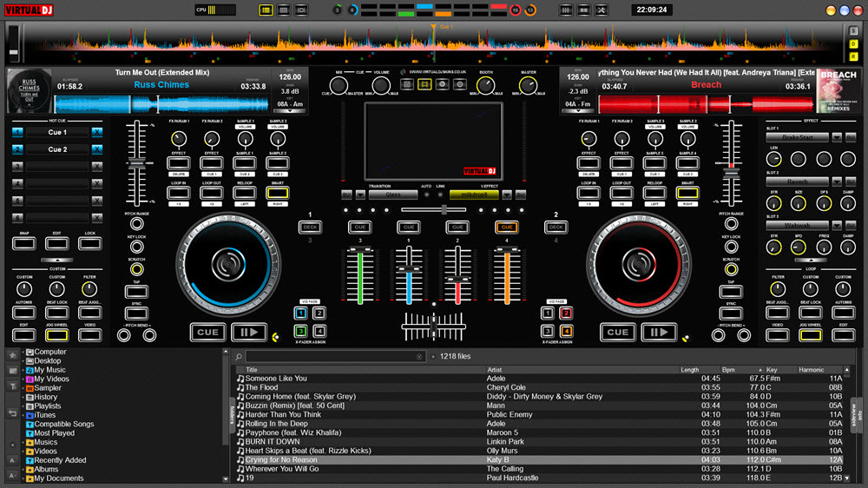
Task: Toggle Smart loop on right deck
Action: 687,193
